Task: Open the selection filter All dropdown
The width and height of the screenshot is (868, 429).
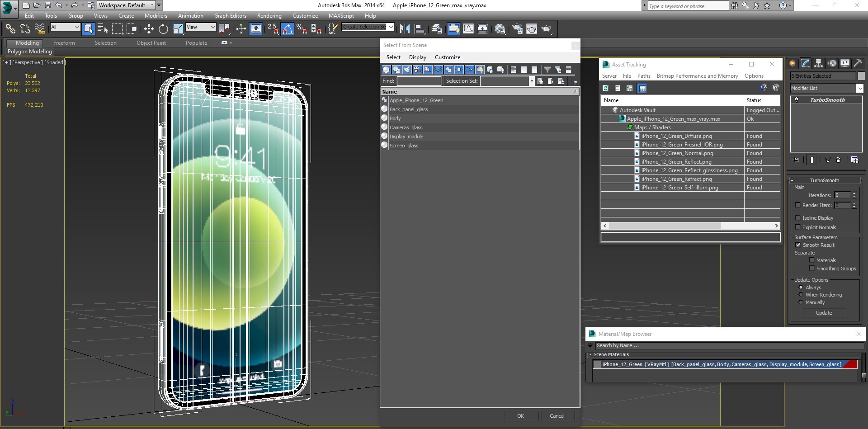Action: [65, 27]
